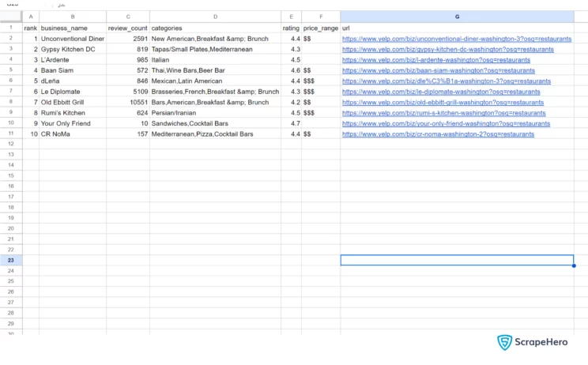Screen dimensions: 588x365
Task: Click rating cell '4.6'
Action: tap(291, 70)
